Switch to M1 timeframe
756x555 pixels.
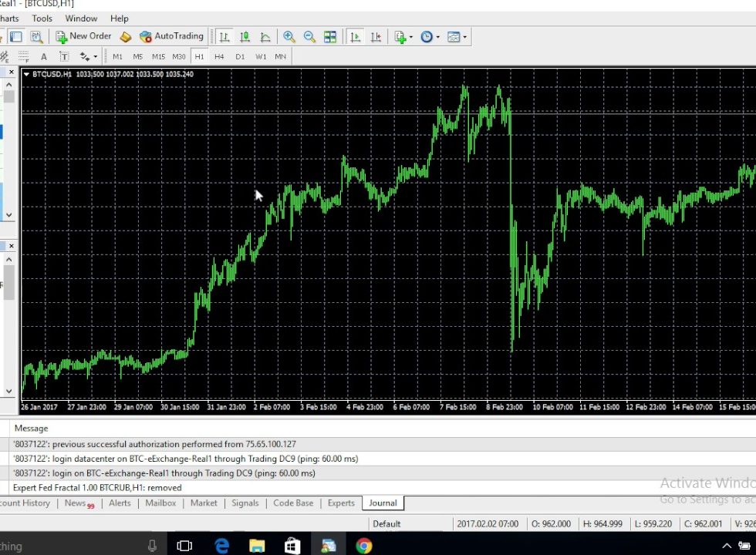pos(117,57)
